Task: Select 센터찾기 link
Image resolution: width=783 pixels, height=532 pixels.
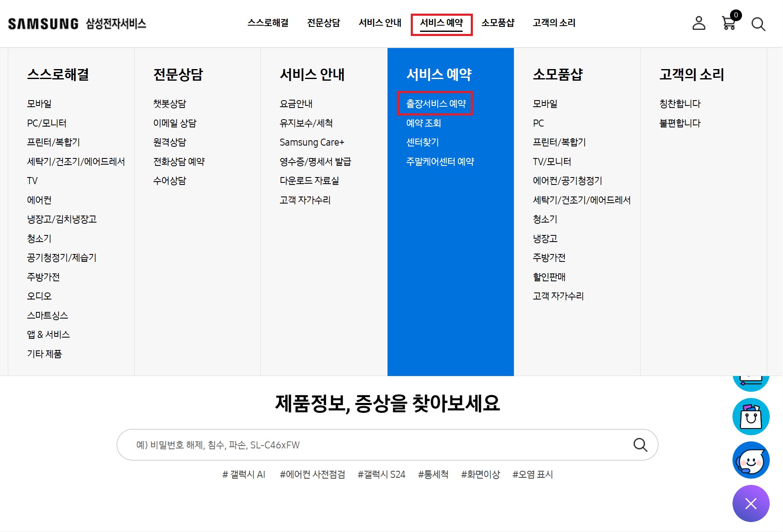Action: 422,142
